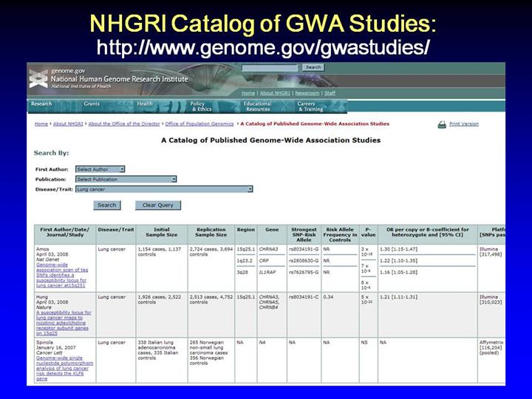
Task: Go to the Health navigation tab
Action: pos(145,104)
